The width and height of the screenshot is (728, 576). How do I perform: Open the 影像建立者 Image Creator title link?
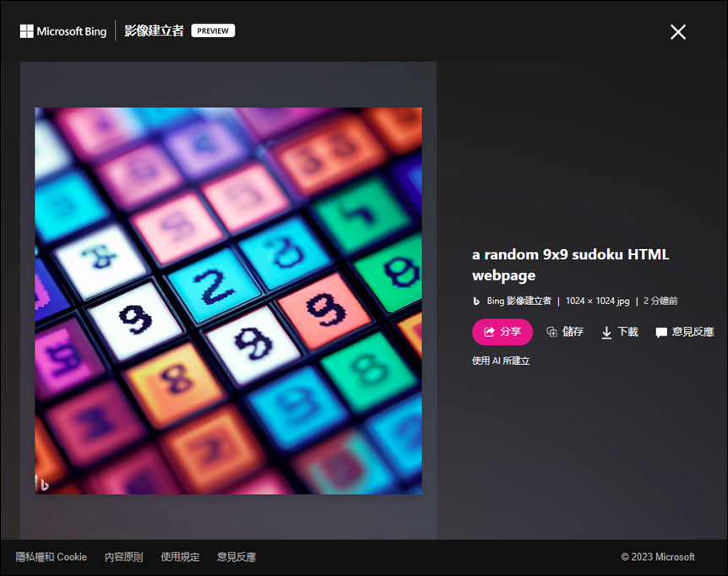coord(155,30)
